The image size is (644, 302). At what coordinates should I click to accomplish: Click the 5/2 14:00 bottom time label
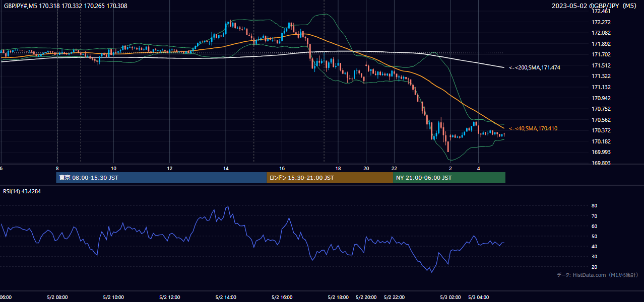226,297
